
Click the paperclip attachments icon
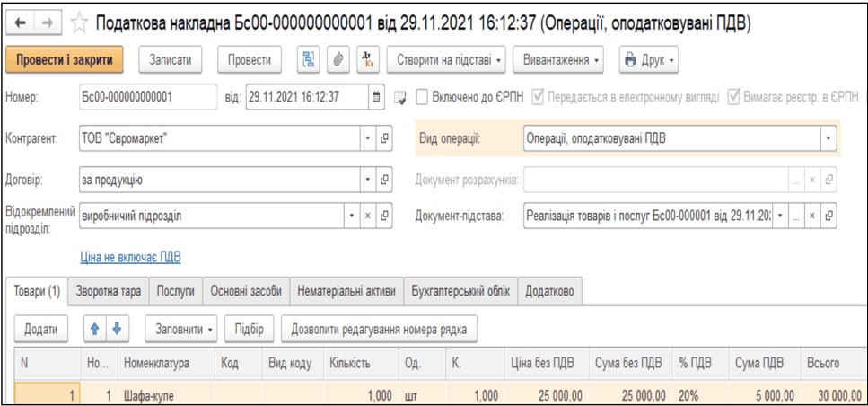(x=338, y=60)
